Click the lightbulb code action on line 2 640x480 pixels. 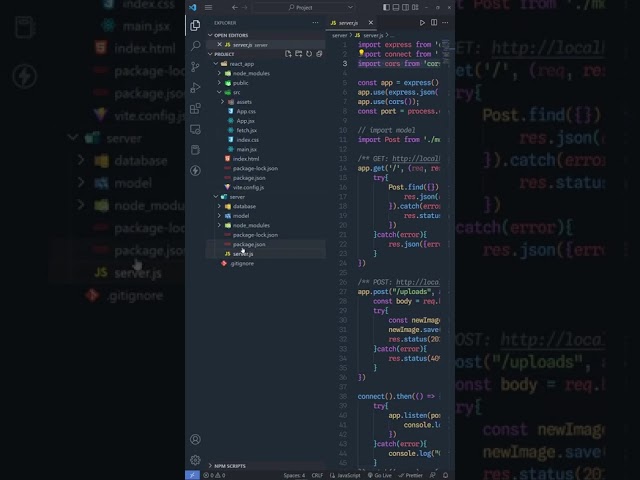click(361, 53)
